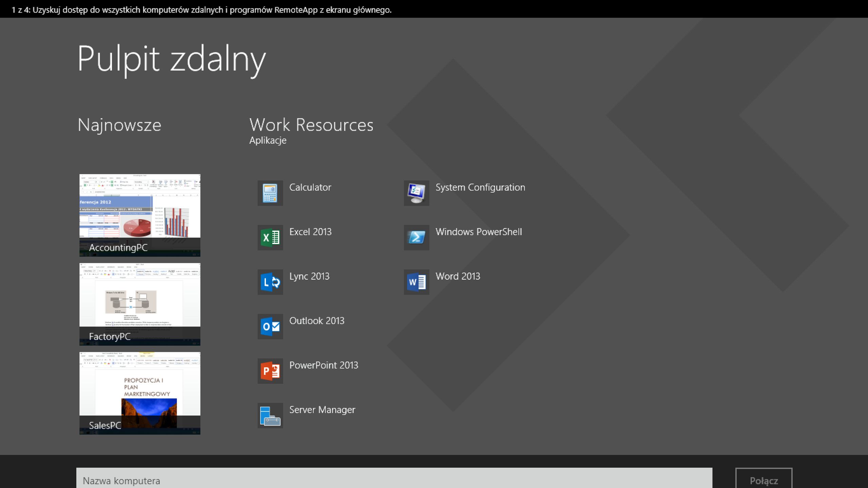Launch Excel 2013 via its icon

tap(270, 237)
